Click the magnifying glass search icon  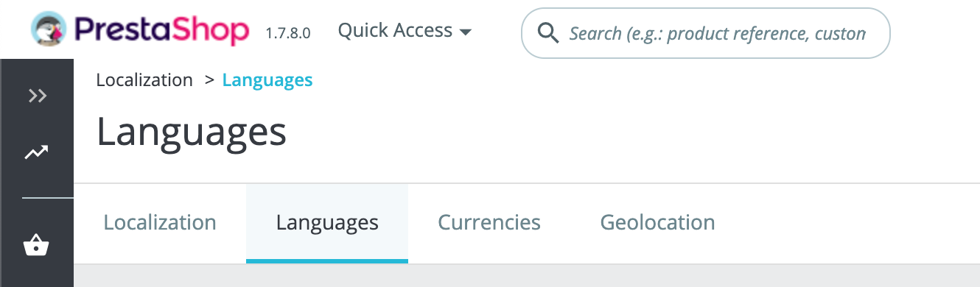click(548, 32)
